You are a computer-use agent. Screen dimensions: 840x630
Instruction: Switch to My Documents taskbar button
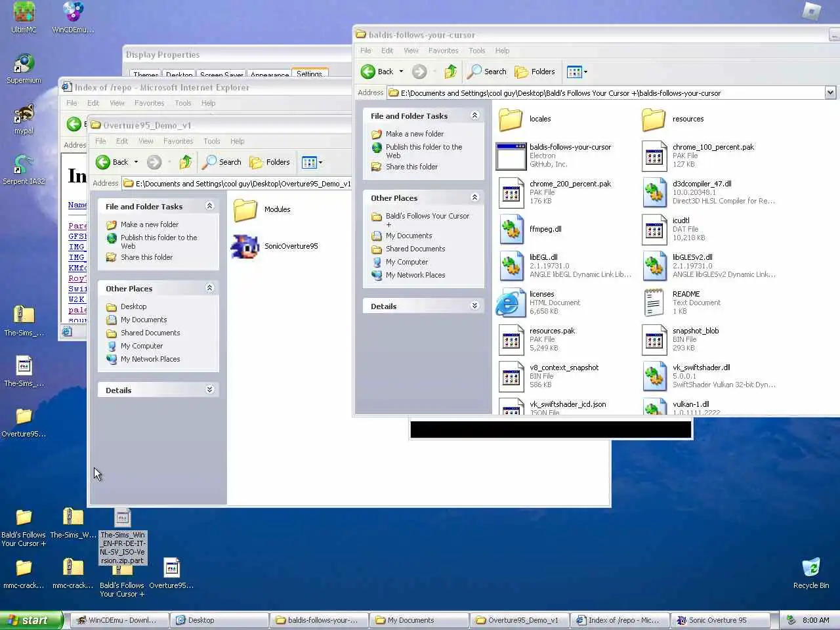tap(419, 620)
